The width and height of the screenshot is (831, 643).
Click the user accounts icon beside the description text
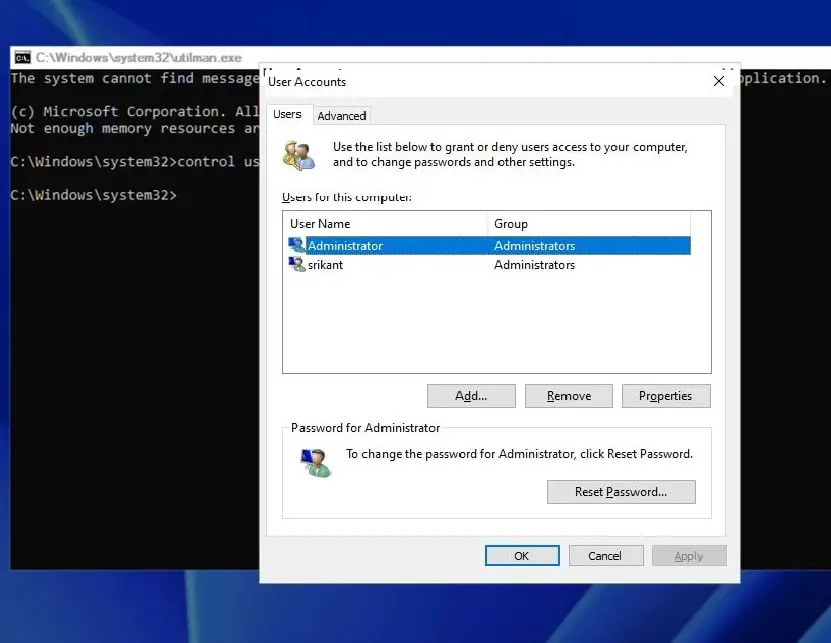[299, 155]
